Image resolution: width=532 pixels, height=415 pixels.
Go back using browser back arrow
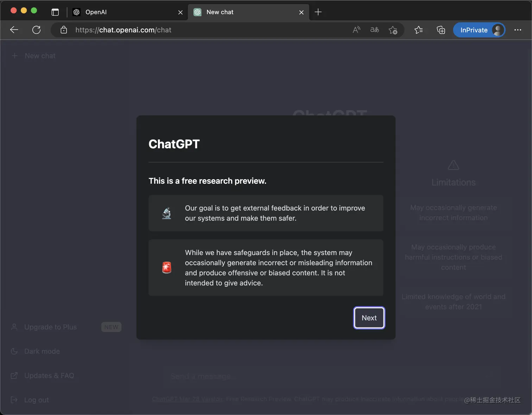coord(14,30)
